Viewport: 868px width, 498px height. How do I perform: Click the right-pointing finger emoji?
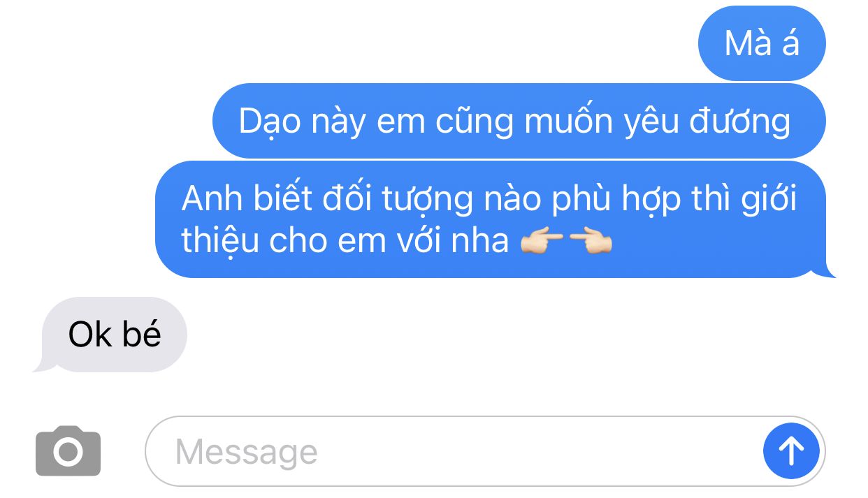542,242
